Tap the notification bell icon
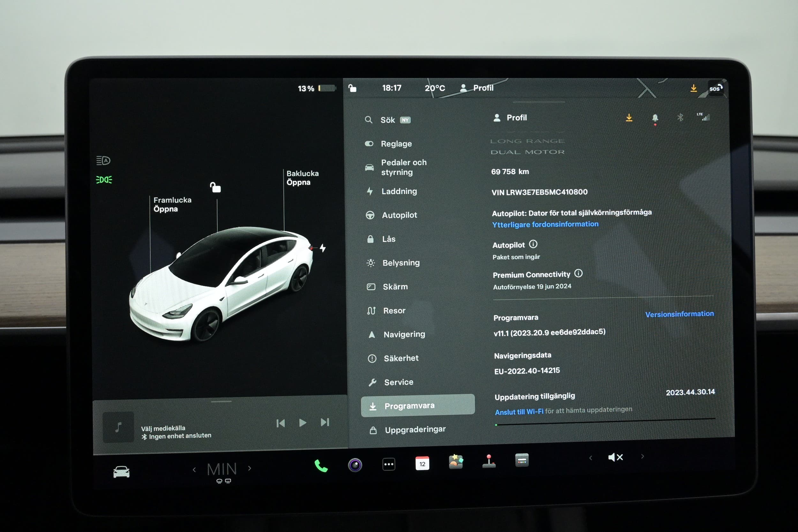The height and width of the screenshot is (532, 798). (x=655, y=118)
